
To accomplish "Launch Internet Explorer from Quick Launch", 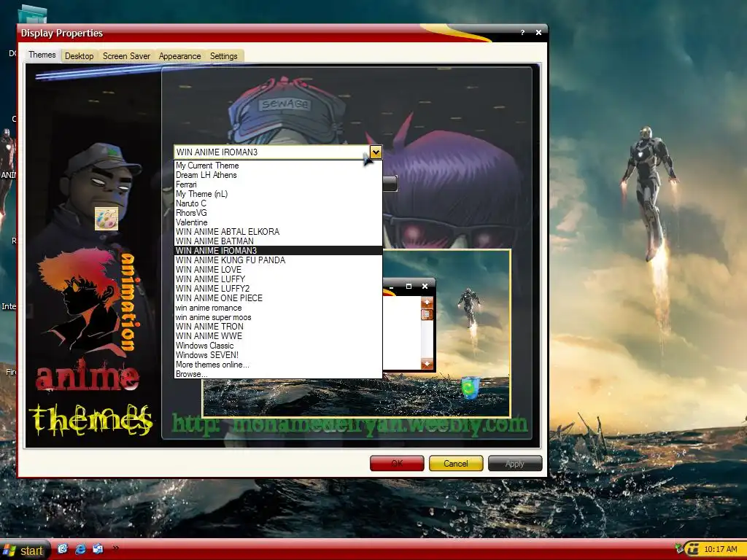I will (80, 549).
